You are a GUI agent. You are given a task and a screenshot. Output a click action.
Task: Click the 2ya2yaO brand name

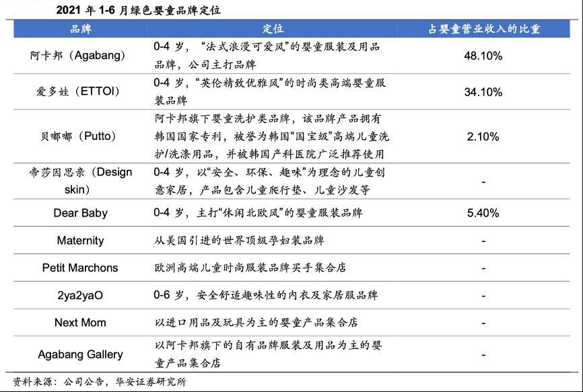tap(81, 295)
